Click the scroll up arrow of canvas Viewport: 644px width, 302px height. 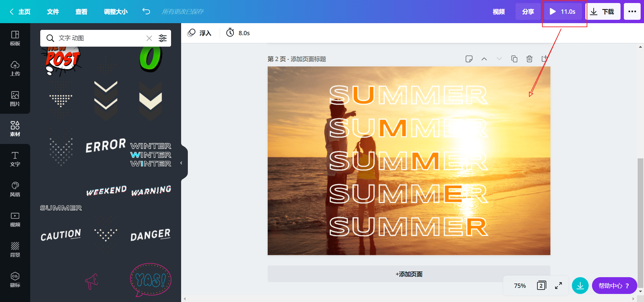click(x=640, y=47)
